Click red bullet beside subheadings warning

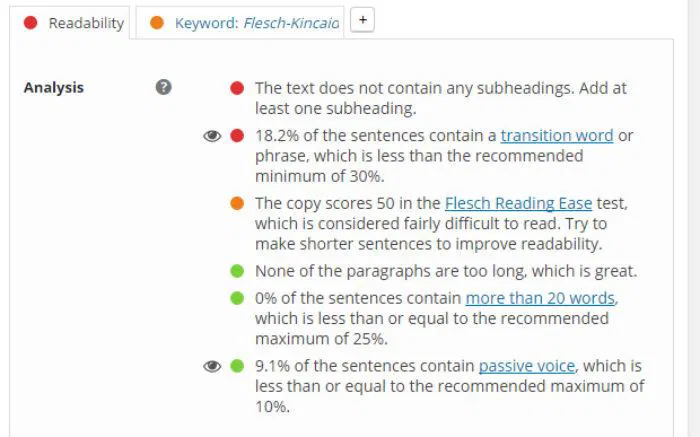point(237,88)
